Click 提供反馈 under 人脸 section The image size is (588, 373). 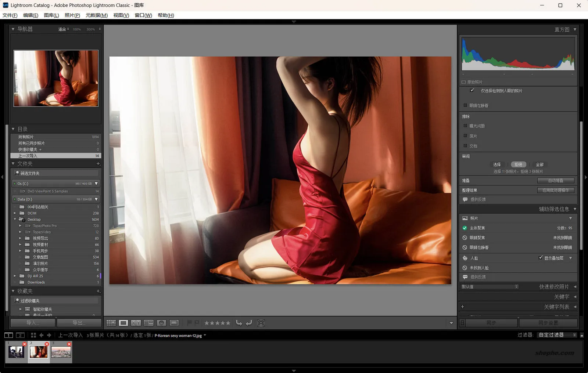[478, 277]
